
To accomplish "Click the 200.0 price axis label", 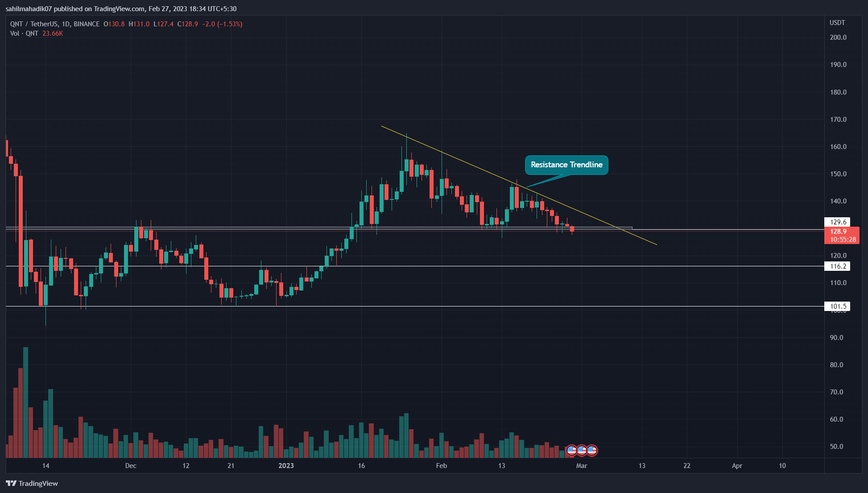I will pos(838,37).
